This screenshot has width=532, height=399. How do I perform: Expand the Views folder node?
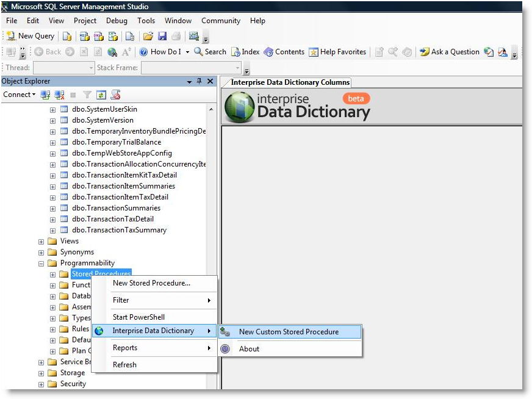coord(41,241)
